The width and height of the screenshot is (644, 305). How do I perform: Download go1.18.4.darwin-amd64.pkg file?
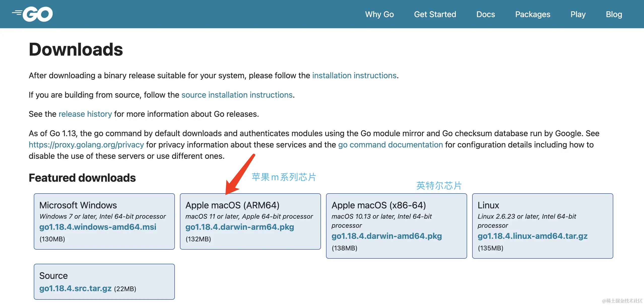(x=387, y=236)
